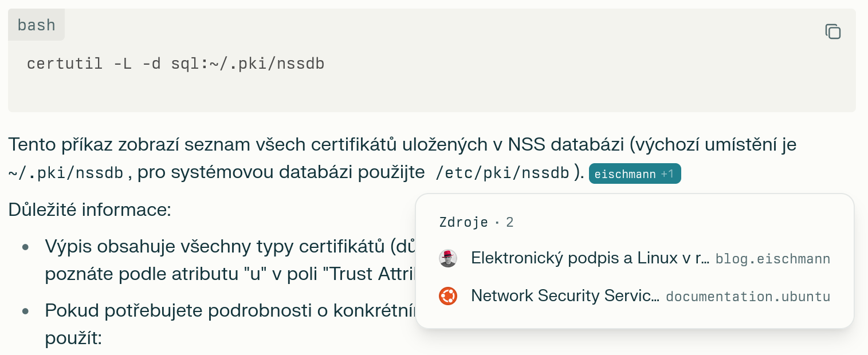868x355 pixels.
Task: Click the bullet text starting "Pokud potřebujete"
Action: [x=229, y=311]
